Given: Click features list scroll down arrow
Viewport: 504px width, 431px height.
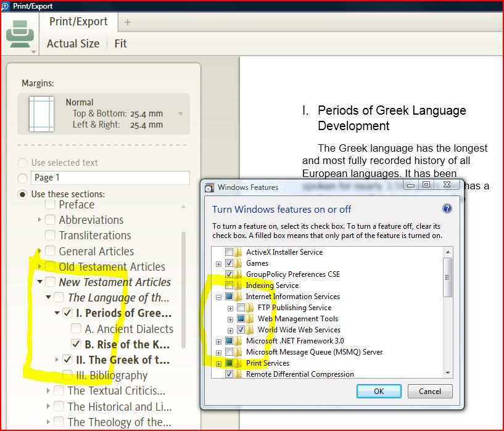Looking at the screenshot, I should [x=448, y=373].
